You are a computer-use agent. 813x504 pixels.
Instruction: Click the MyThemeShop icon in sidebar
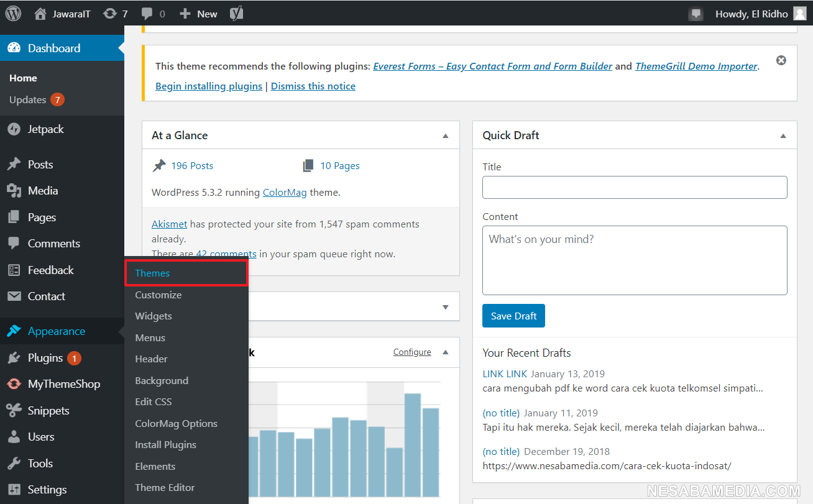coord(14,384)
